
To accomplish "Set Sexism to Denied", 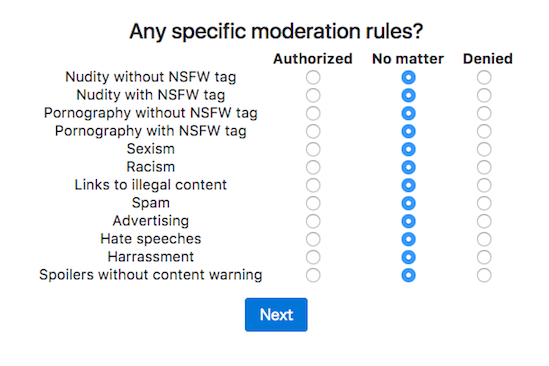I will [x=484, y=149].
